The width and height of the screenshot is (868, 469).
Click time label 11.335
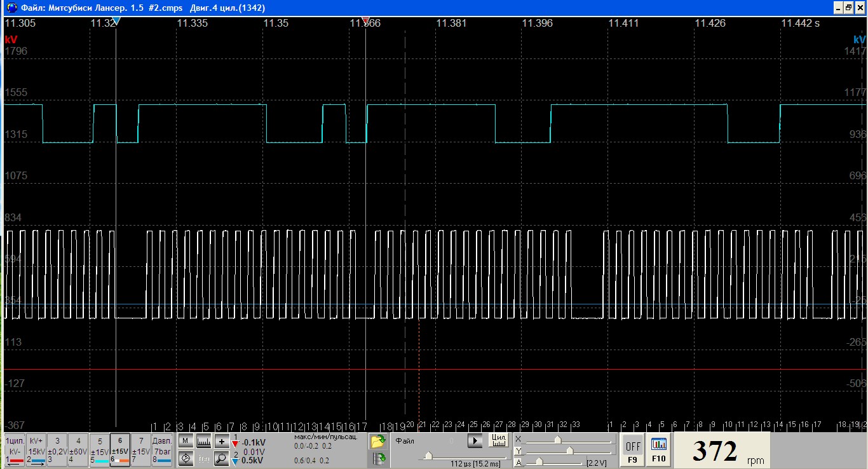click(x=192, y=23)
